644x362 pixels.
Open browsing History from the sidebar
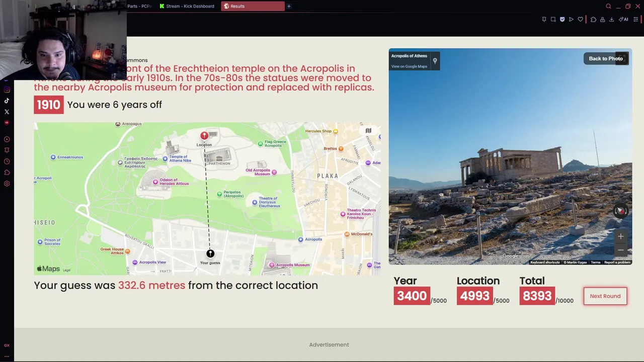click(7, 161)
